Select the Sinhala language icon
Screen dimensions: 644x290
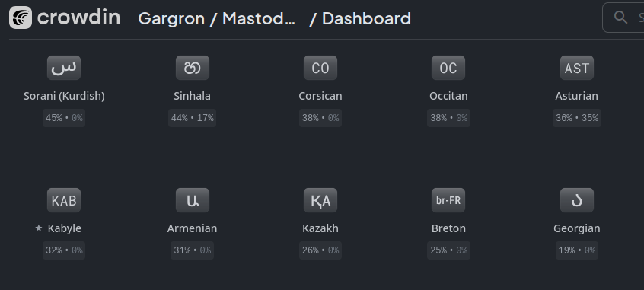(193, 68)
